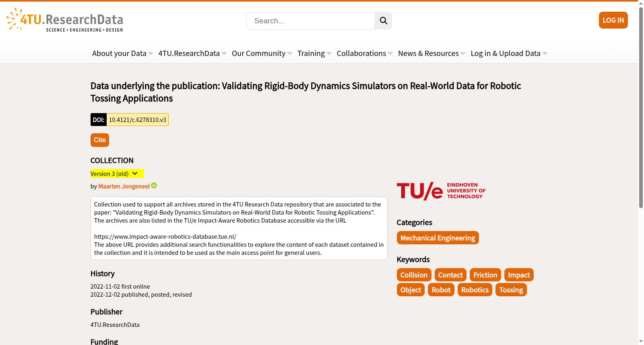The image size is (644, 345).
Task: Open the Our Community menu
Action: (x=258, y=53)
